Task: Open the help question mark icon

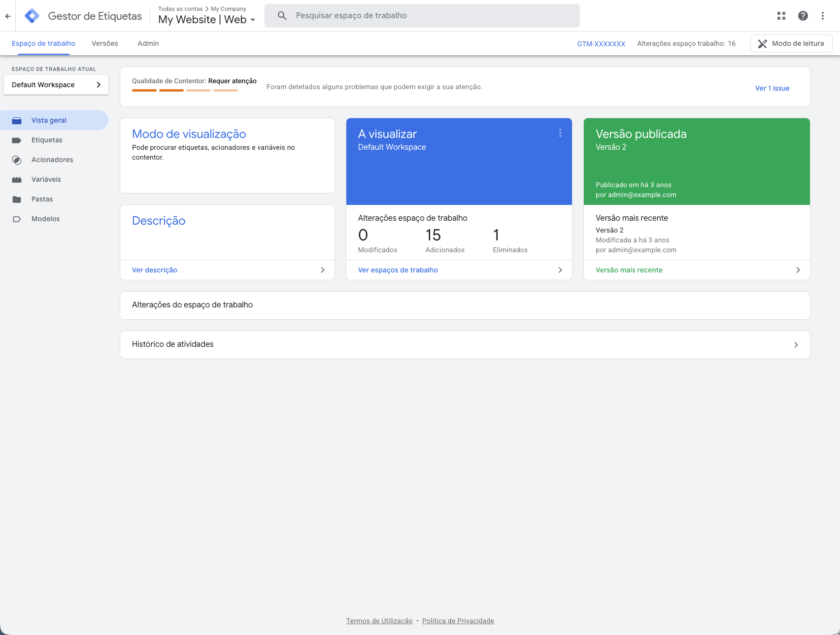Action: (x=803, y=16)
